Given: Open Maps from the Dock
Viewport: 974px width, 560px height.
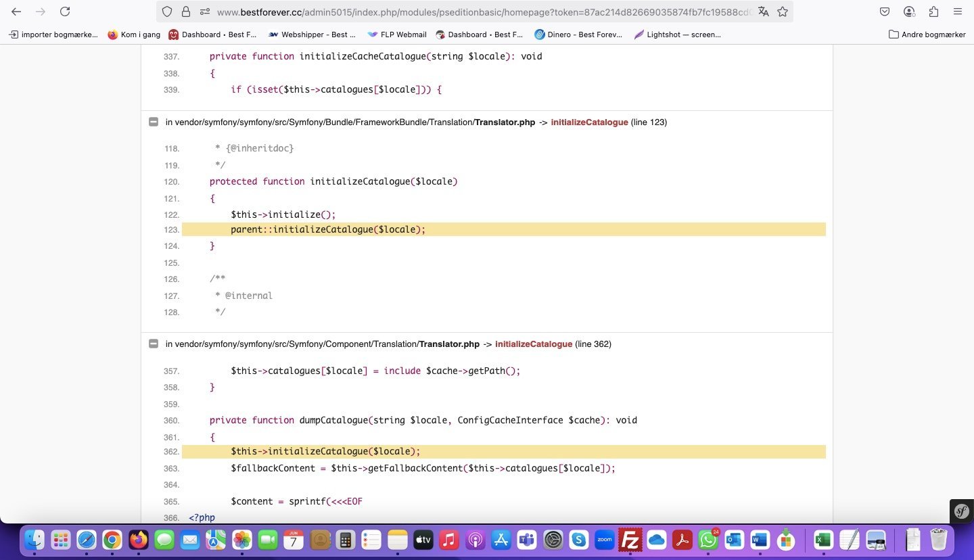Looking at the screenshot, I should (216, 540).
